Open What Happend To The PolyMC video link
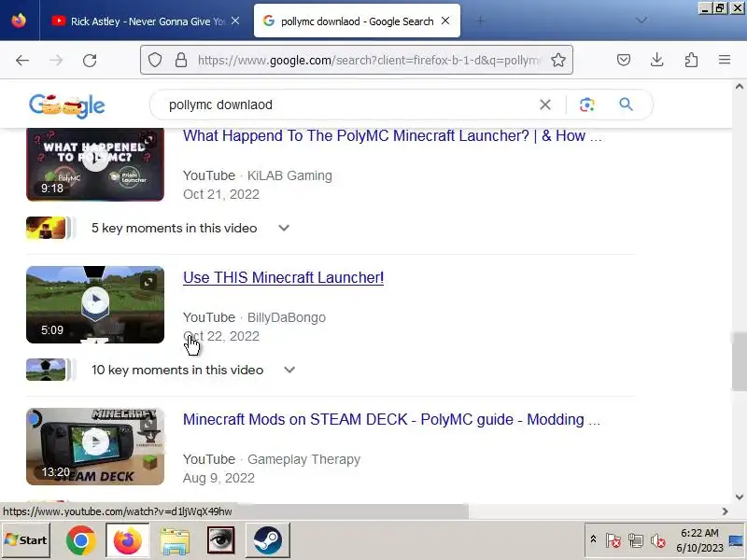The image size is (747, 560). [392, 135]
